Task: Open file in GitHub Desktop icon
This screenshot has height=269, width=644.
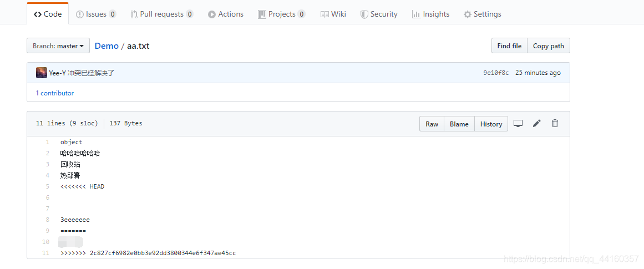Action: pos(518,123)
